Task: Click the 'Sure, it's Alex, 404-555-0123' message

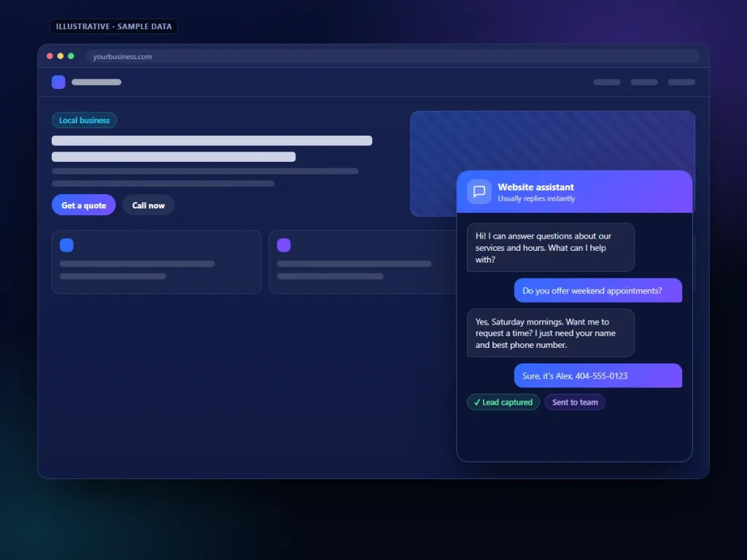Action: (598, 376)
